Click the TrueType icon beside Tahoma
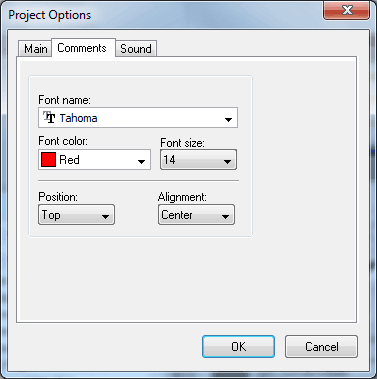377x379 pixels. tap(49, 117)
